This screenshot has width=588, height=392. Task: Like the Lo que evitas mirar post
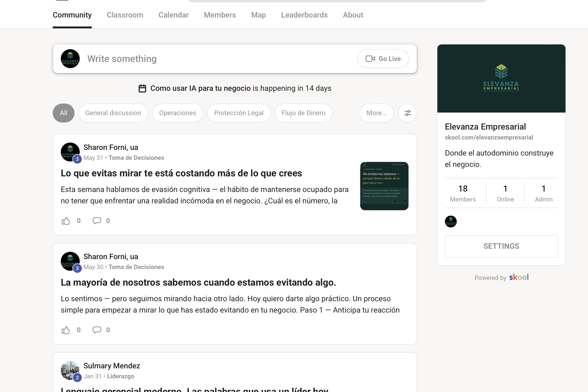point(66,221)
